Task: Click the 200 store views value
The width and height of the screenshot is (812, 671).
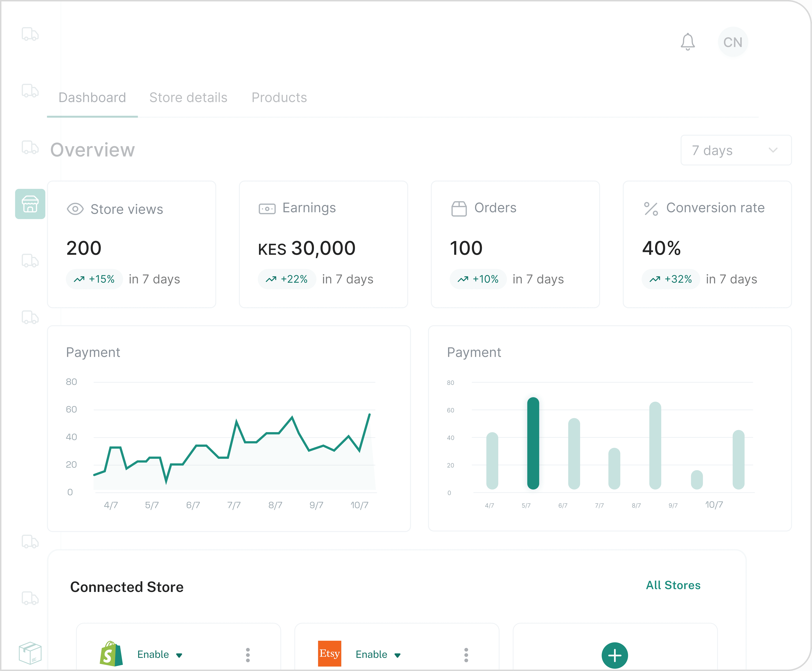Action: 84,248
